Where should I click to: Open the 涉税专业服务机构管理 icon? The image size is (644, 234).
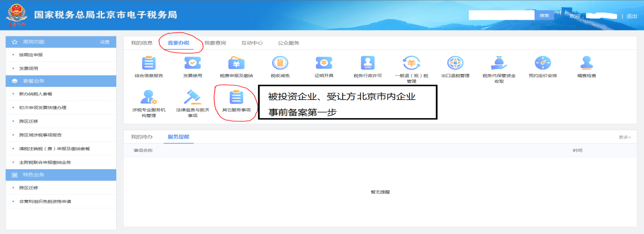click(149, 97)
